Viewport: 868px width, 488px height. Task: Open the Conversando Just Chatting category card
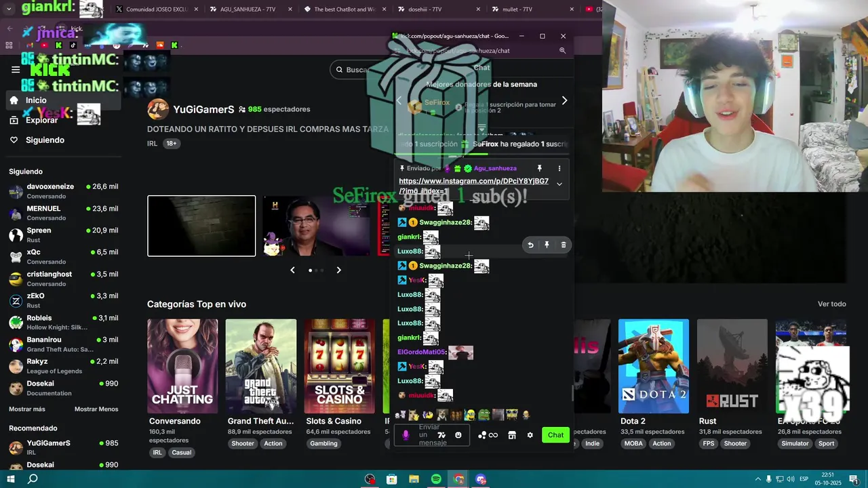(182, 366)
